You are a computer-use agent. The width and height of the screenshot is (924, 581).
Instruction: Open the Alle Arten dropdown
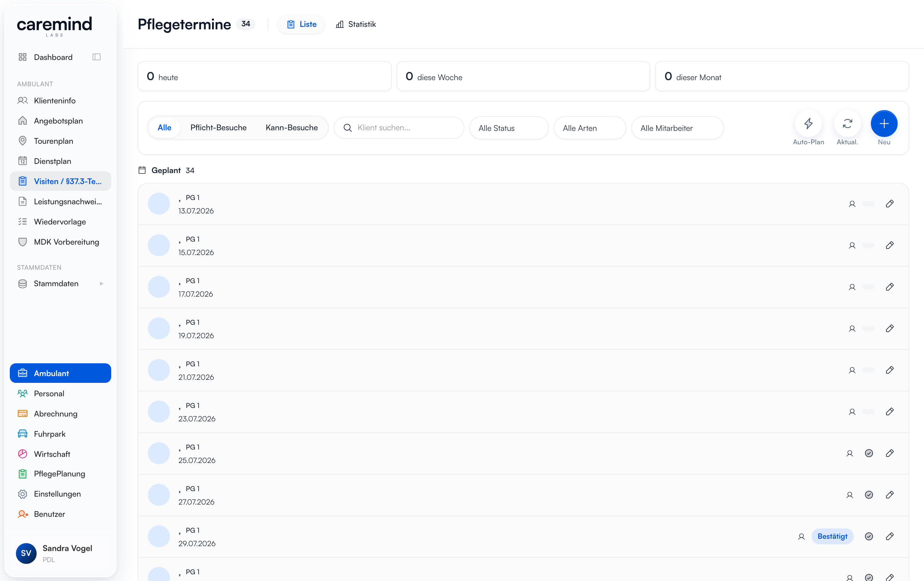590,128
